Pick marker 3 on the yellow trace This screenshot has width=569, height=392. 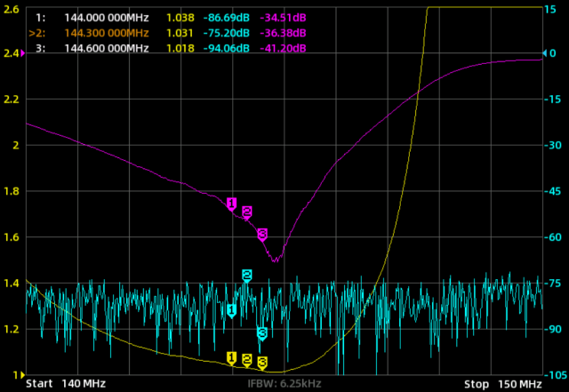[x=262, y=362]
